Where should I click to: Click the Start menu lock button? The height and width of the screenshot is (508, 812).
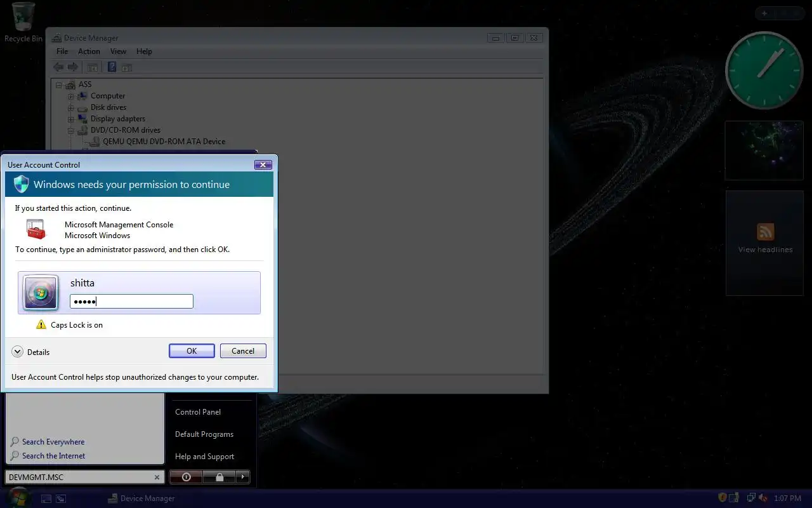pyautogui.click(x=219, y=477)
